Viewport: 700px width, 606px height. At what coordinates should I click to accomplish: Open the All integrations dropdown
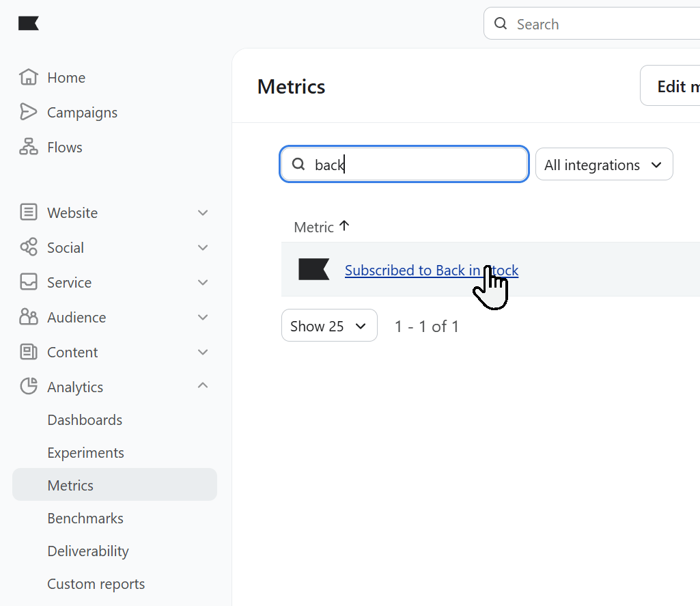pos(604,165)
